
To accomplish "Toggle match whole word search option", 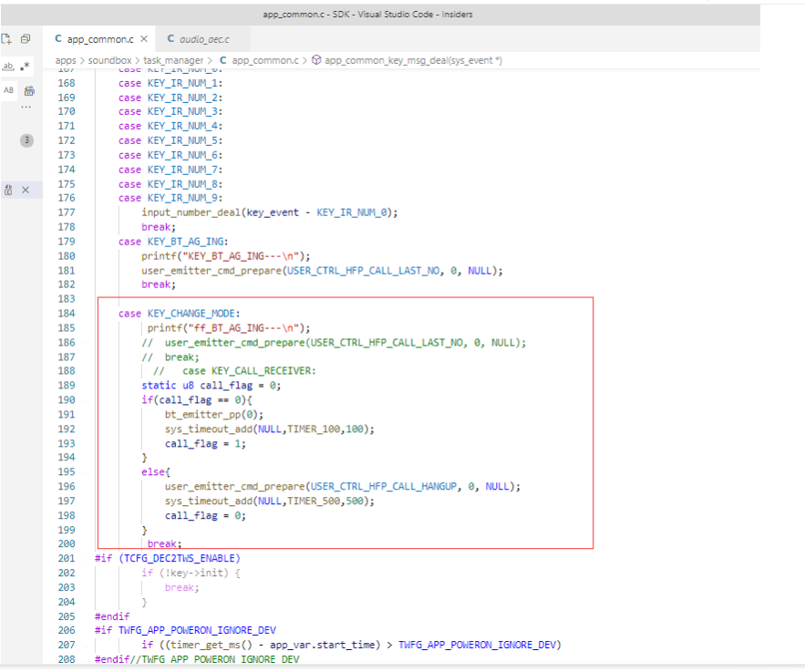I will (x=8, y=66).
